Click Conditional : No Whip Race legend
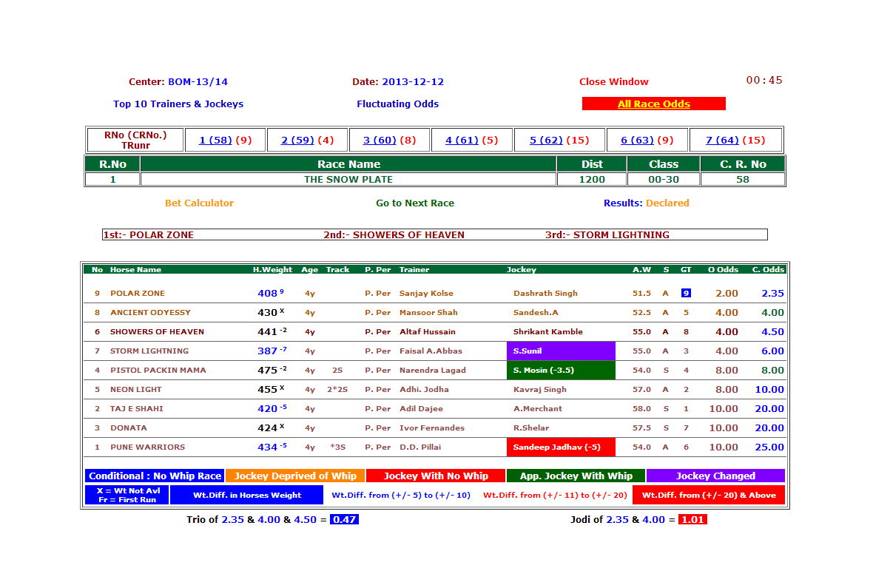Image resolution: width=873 pixels, height=588 pixels. [x=155, y=476]
